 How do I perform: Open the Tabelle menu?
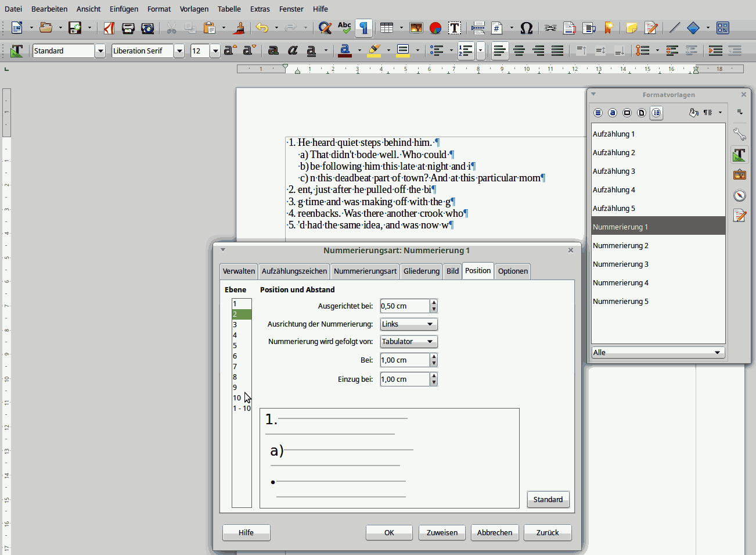(229, 9)
